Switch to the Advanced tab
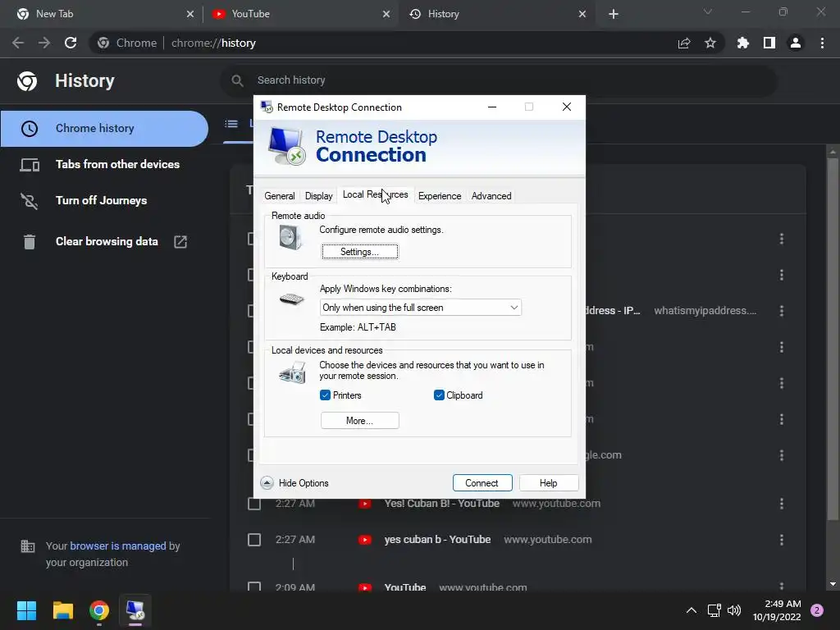This screenshot has height=630, width=840. click(x=491, y=196)
